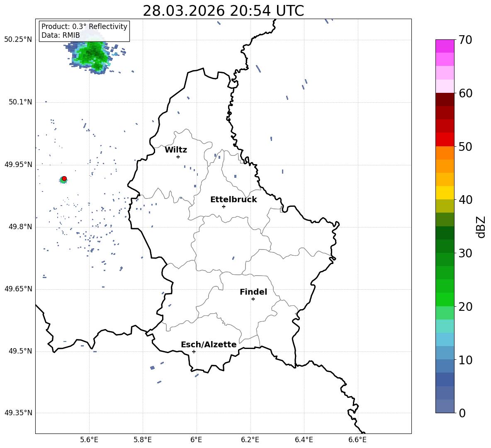Viewport: 491px width, 448px height.
Task: Click the Ettelbruck station cross marker
Action: pos(224,206)
